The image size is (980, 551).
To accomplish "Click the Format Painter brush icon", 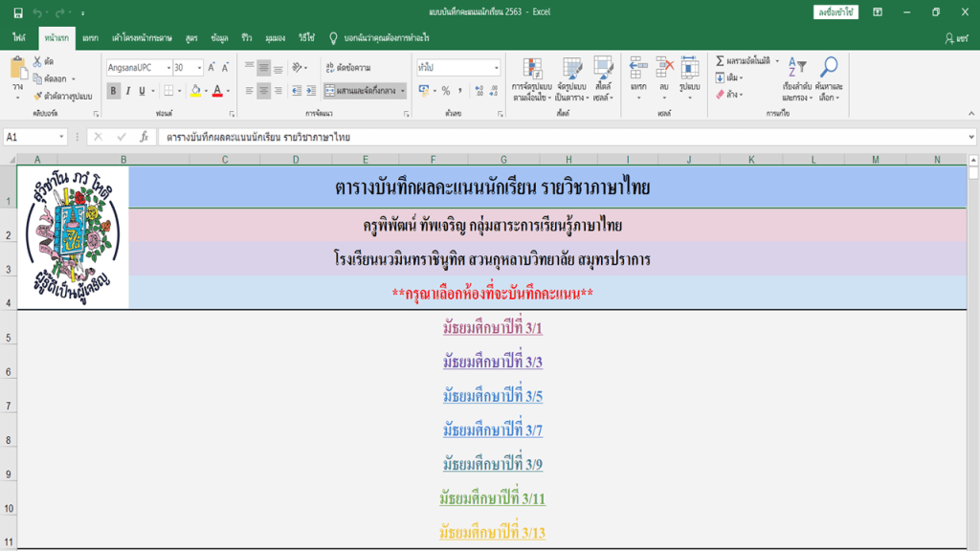I will (x=37, y=96).
